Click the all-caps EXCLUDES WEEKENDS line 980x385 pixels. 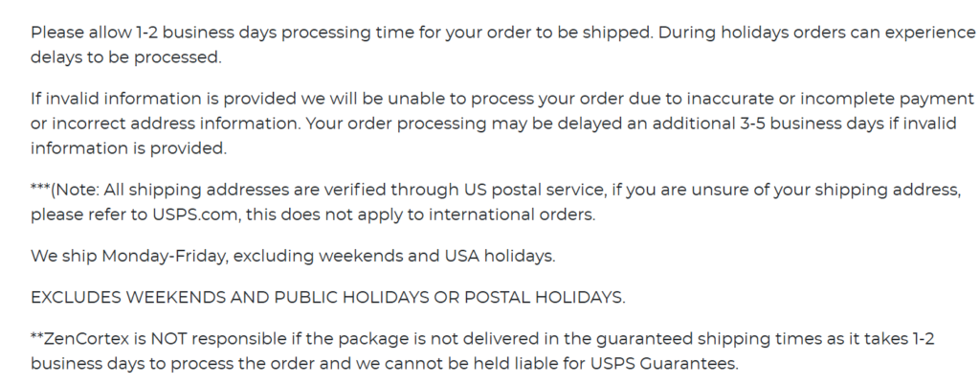pos(327,298)
